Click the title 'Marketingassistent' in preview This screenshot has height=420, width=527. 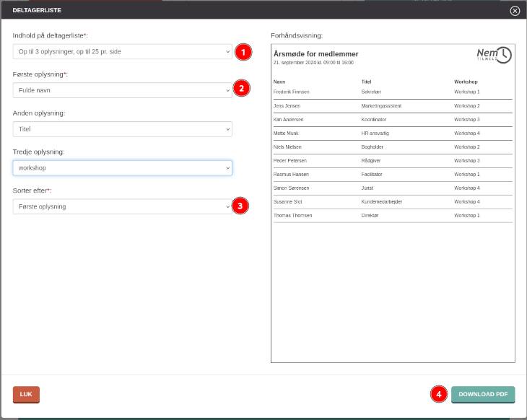pos(381,106)
